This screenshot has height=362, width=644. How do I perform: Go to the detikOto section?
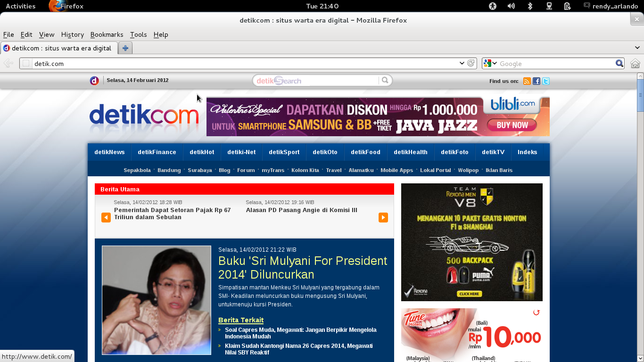coord(325,152)
